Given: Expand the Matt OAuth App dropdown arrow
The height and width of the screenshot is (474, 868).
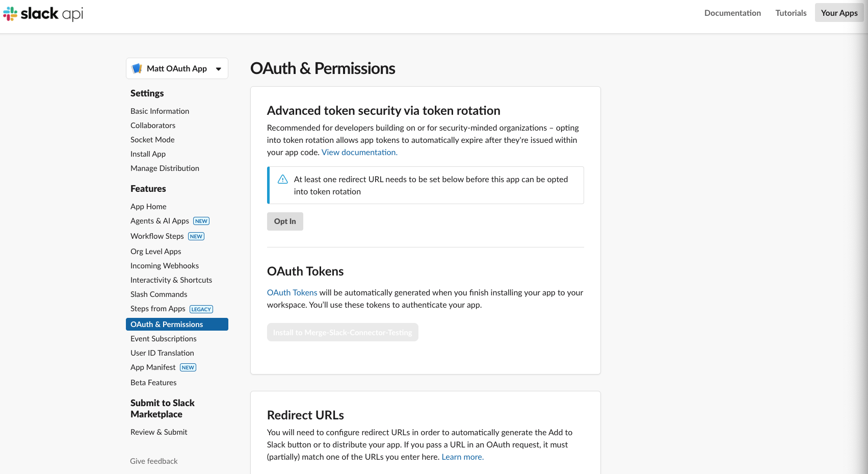Looking at the screenshot, I should coord(219,69).
